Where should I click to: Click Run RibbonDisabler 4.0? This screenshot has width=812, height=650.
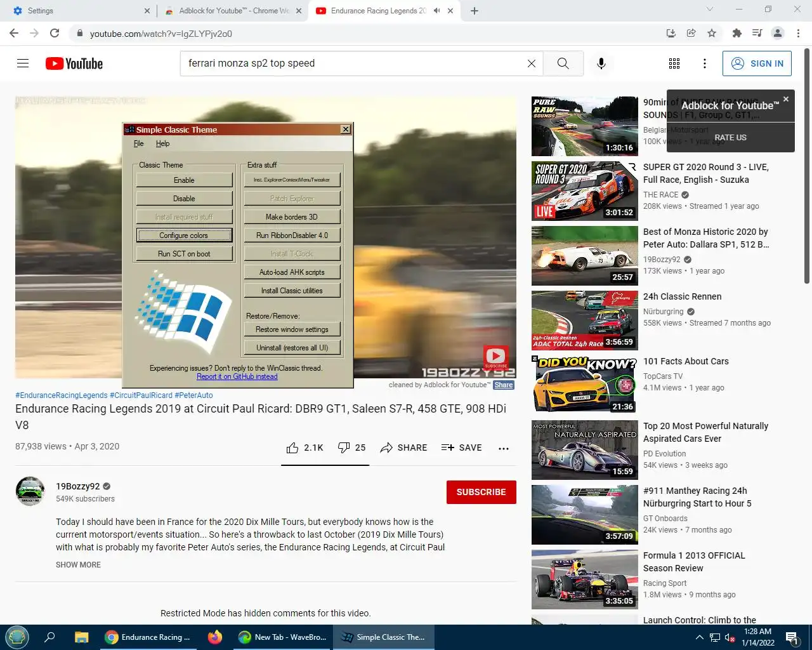(292, 235)
